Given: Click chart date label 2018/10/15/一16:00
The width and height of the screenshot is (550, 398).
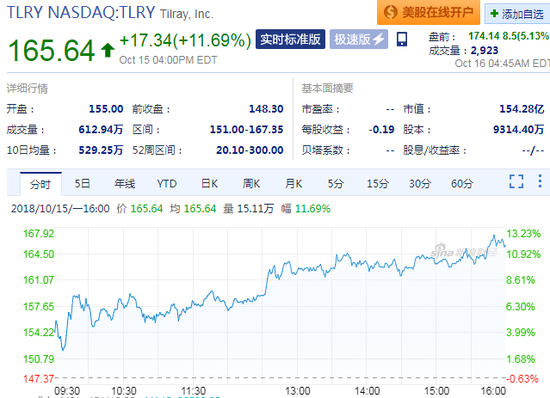Looking at the screenshot, I should click(x=60, y=209).
